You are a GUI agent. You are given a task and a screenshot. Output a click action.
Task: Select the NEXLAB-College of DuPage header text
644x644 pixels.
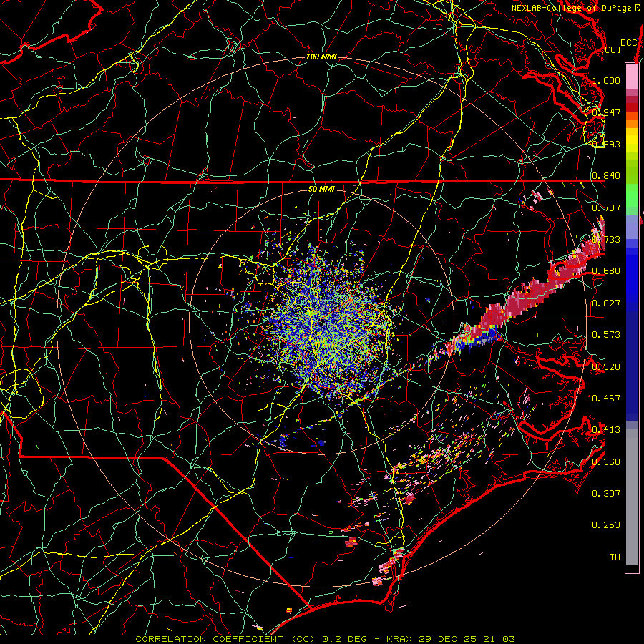point(571,8)
